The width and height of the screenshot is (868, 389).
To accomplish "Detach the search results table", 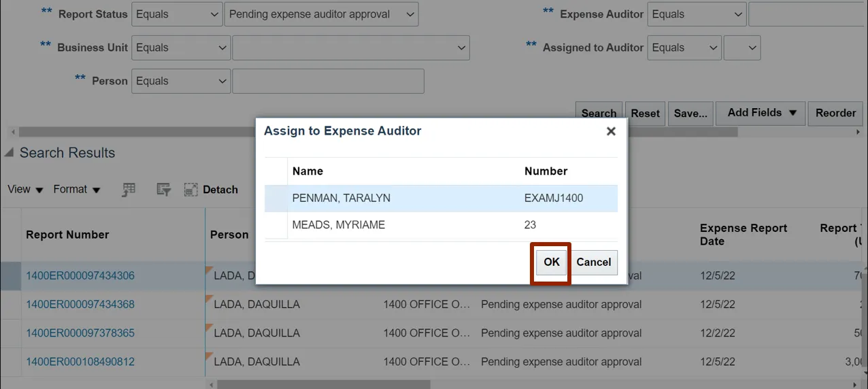I will [211, 190].
